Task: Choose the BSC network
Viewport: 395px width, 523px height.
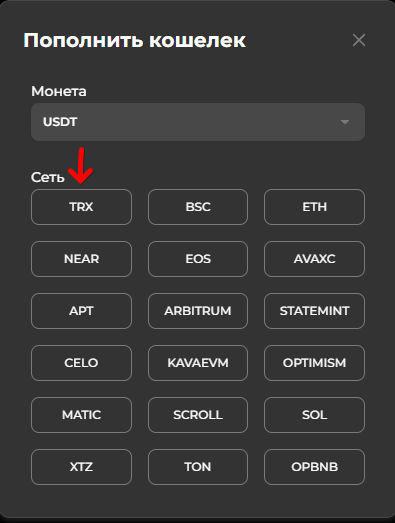Action: point(198,207)
